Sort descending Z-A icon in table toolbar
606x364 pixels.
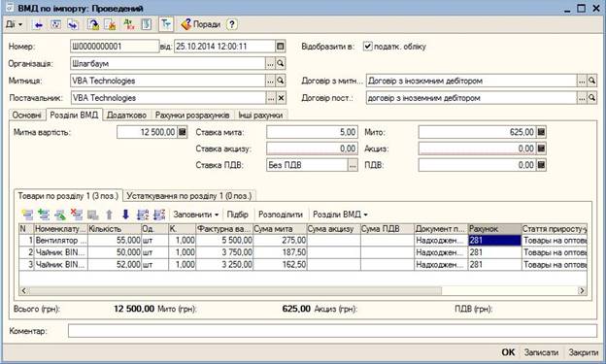tap(159, 215)
